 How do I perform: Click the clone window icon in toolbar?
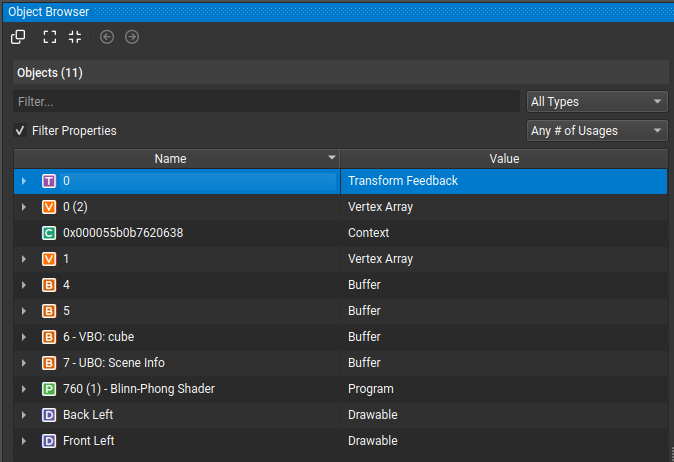click(x=18, y=37)
